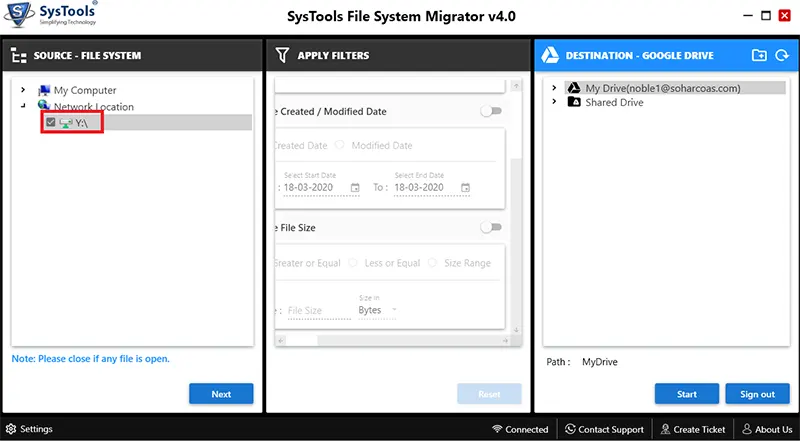
Task: Select the My Computer tree label
Action: click(85, 90)
